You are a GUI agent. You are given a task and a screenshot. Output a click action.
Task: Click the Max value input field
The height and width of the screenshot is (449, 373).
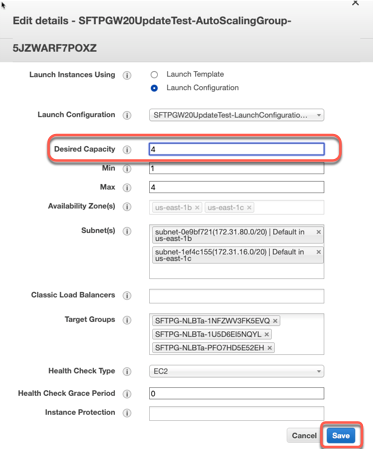point(237,187)
